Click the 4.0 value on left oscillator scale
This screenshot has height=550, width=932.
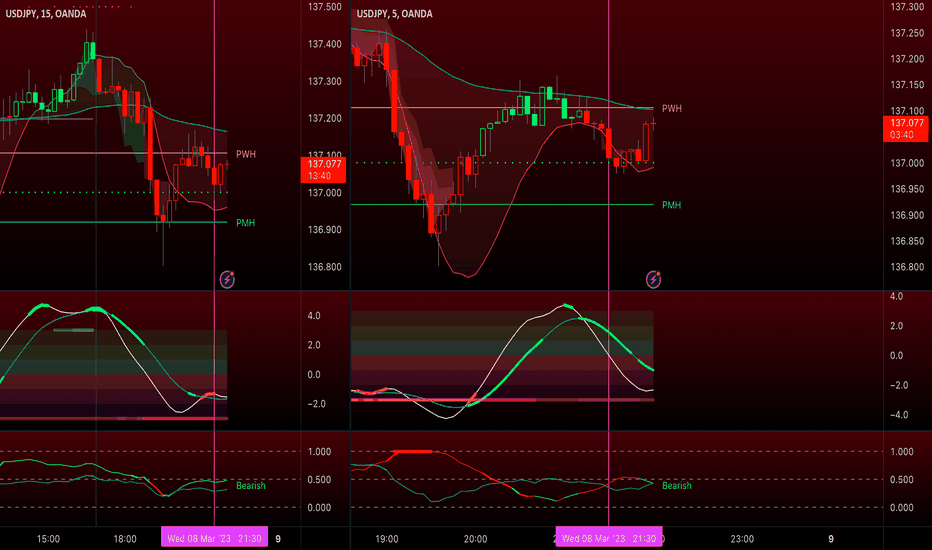click(314, 315)
